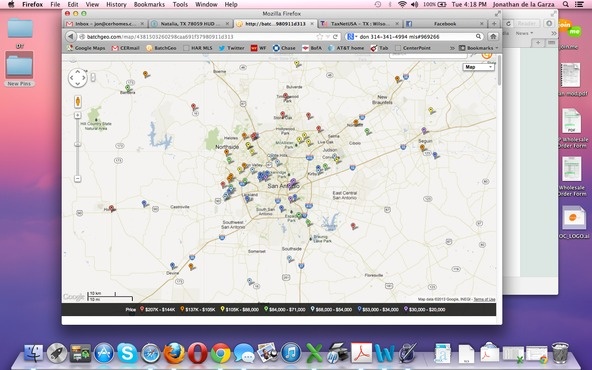
Task: Click the orange pin near Devine
Action: click(191, 267)
